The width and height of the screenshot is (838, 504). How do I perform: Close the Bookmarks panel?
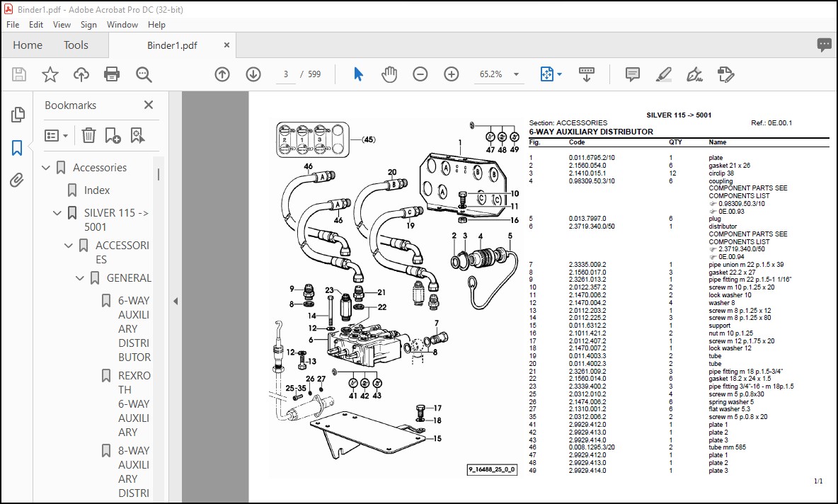click(x=149, y=105)
